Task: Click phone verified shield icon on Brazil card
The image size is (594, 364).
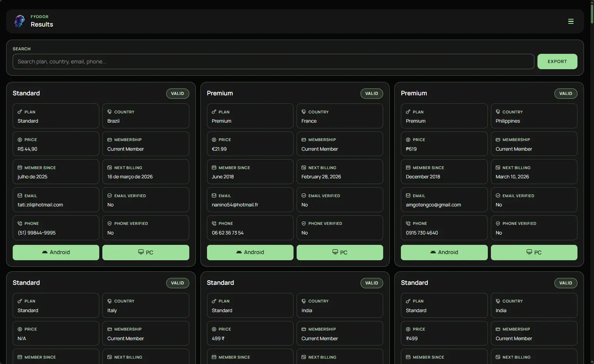Action: coord(110,223)
